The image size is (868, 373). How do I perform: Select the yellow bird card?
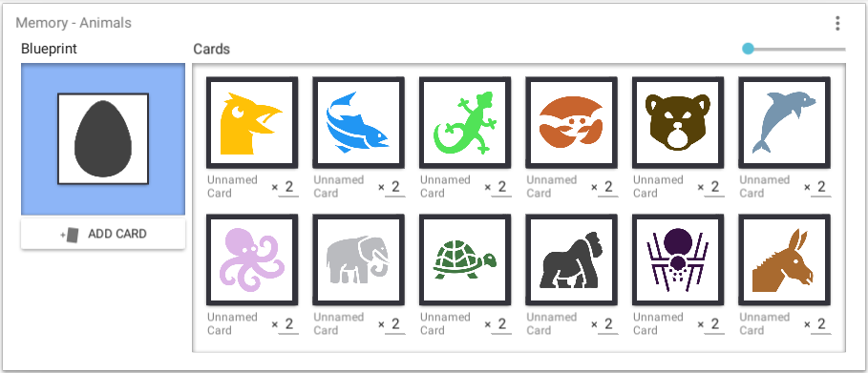(252, 123)
